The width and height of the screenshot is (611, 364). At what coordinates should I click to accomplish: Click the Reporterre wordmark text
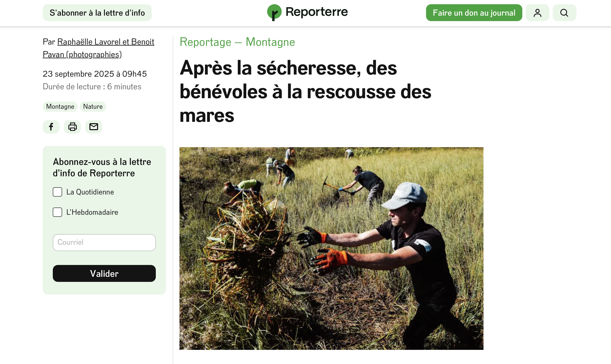click(x=317, y=12)
